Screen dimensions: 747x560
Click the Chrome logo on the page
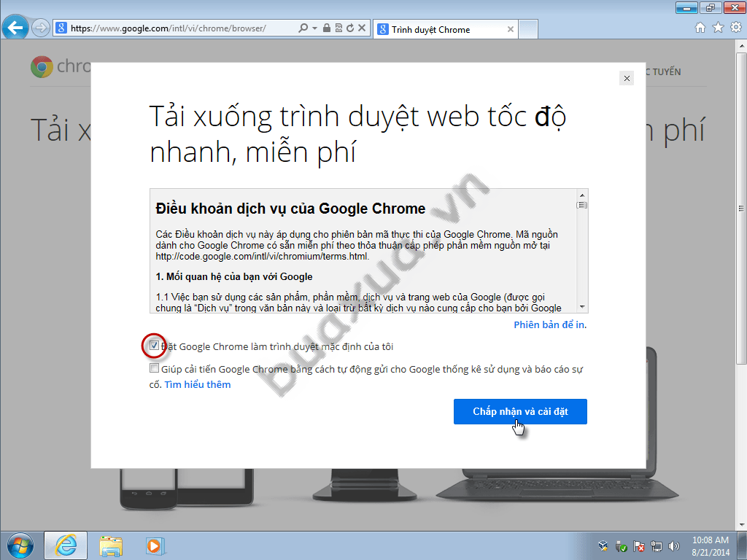coord(42,66)
